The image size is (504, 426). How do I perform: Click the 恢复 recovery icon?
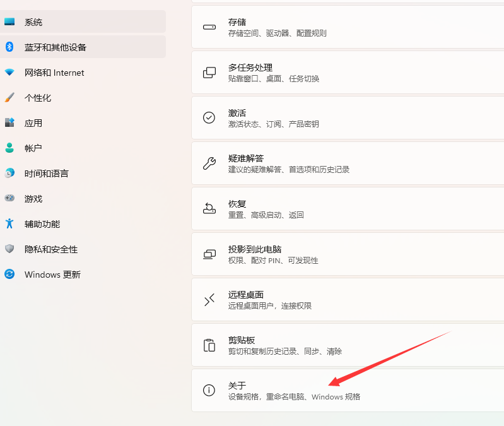(209, 208)
